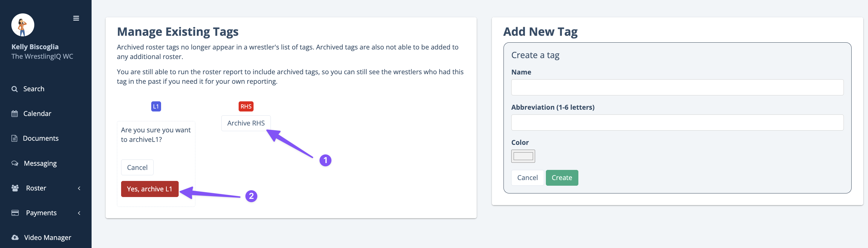Confirm with Yes, archive L1 button
This screenshot has width=868, height=248.
[150, 189]
